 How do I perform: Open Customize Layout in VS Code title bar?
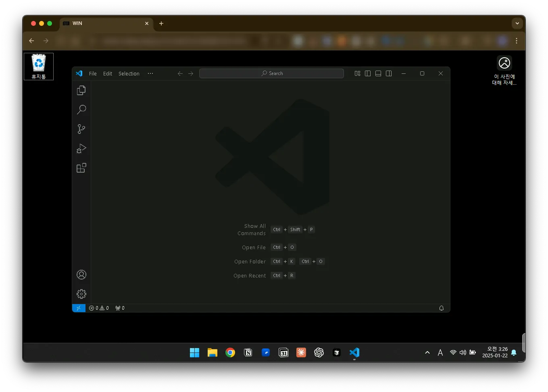coord(357,73)
